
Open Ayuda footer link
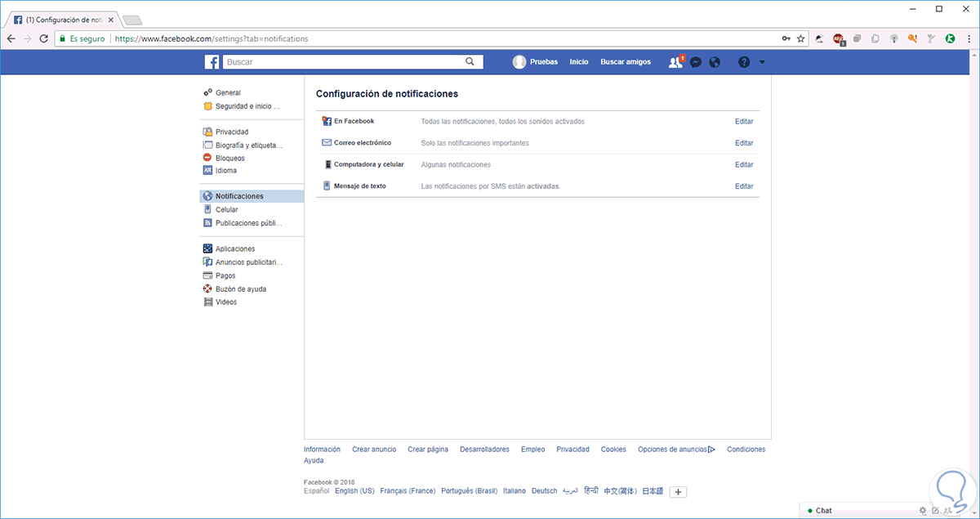[314, 461]
